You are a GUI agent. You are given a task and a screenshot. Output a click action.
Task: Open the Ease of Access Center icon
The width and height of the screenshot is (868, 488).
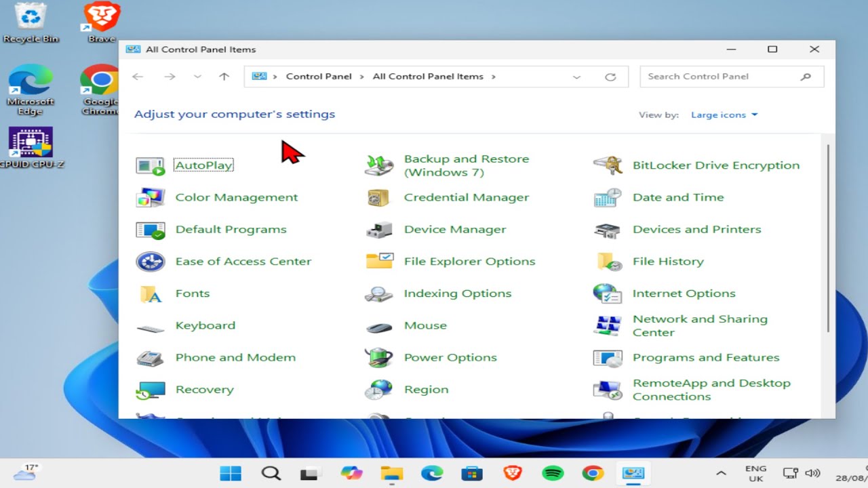(150, 261)
